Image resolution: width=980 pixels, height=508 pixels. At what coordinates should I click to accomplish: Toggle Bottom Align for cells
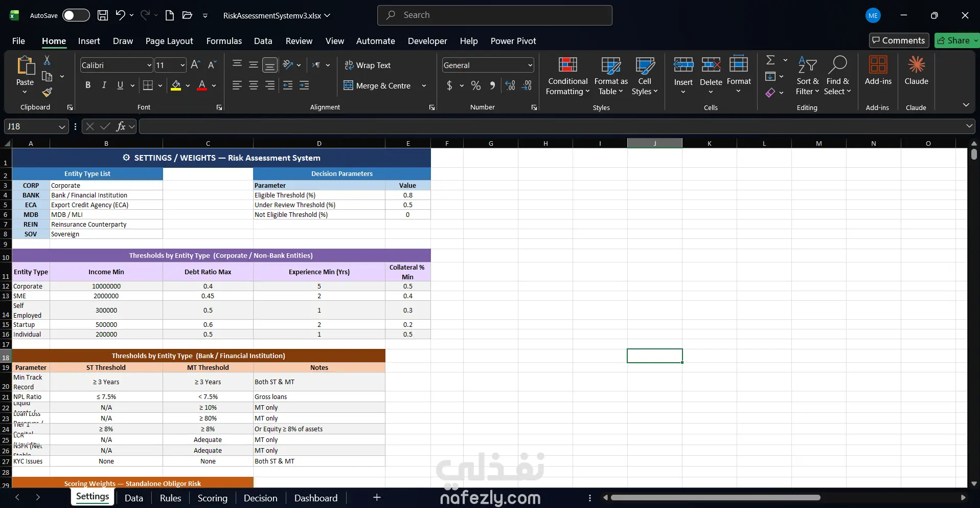[270, 65]
